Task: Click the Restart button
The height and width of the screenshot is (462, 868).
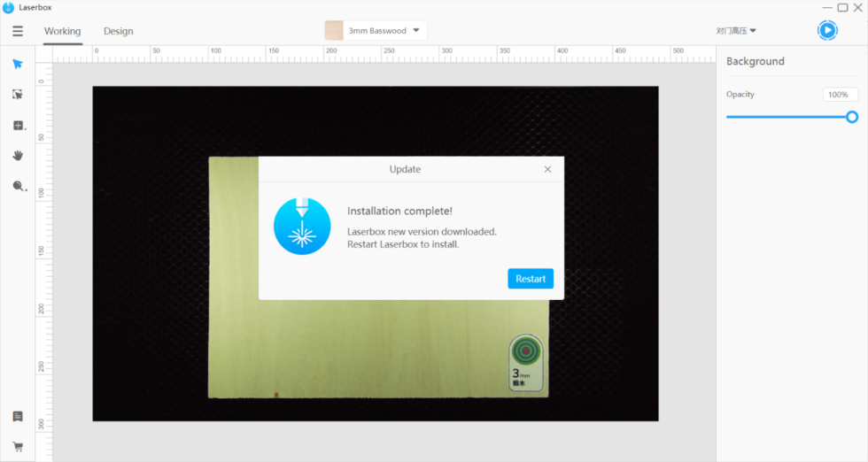Action: pyautogui.click(x=531, y=279)
